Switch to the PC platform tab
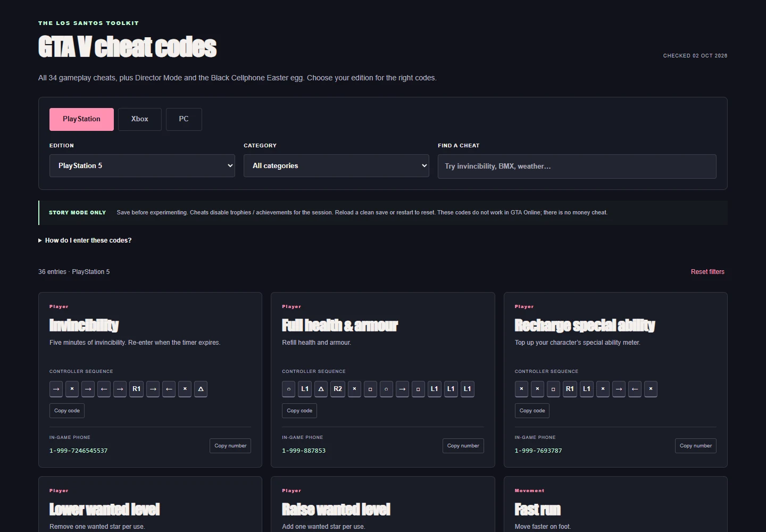This screenshot has width=766, height=532. click(x=184, y=119)
